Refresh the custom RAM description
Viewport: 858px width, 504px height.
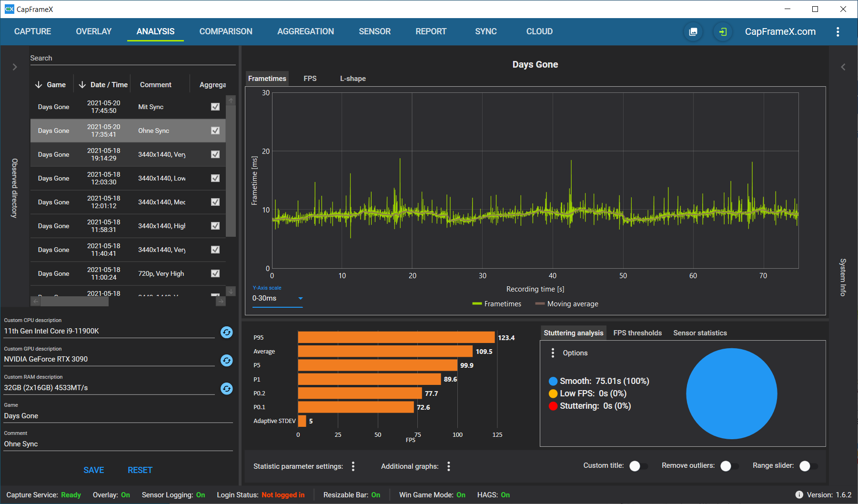tap(227, 389)
